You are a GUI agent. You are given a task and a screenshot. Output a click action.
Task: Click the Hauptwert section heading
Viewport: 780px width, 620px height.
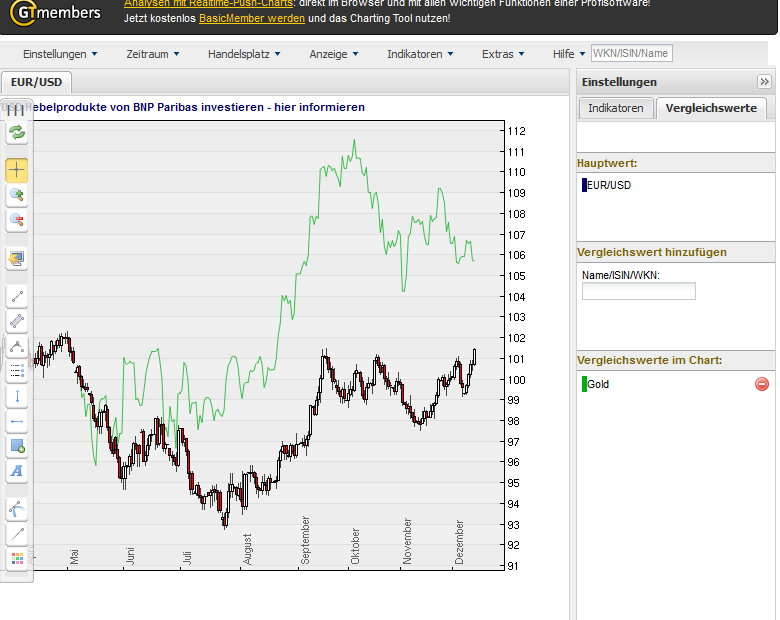[x=607, y=163]
